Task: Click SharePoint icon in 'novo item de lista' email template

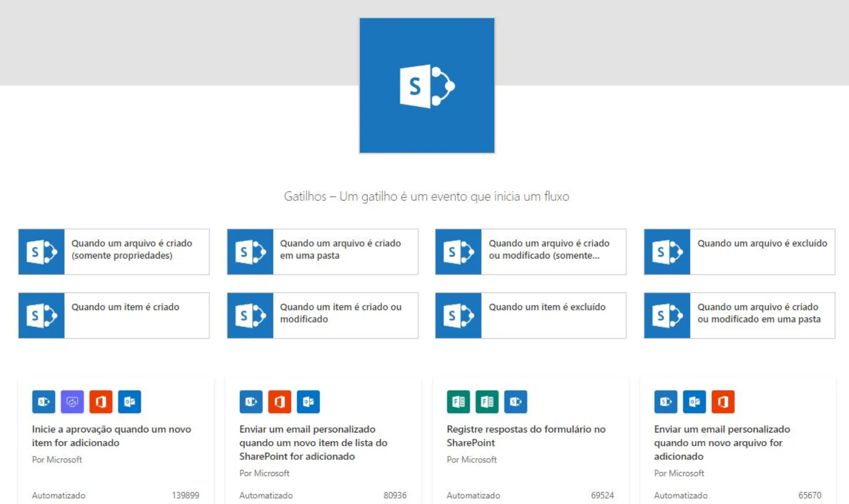Action: pyautogui.click(x=251, y=402)
